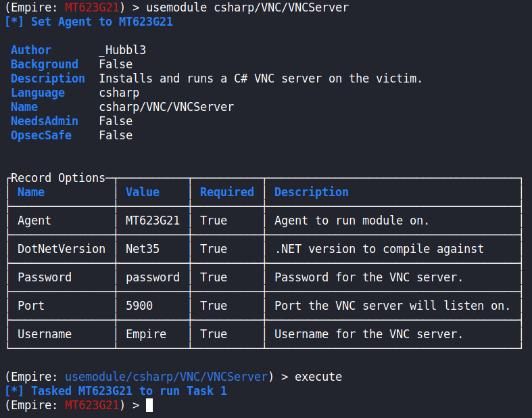The image size is (532, 418).
Task: Click the 'execute' command text
Action: (x=318, y=377)
